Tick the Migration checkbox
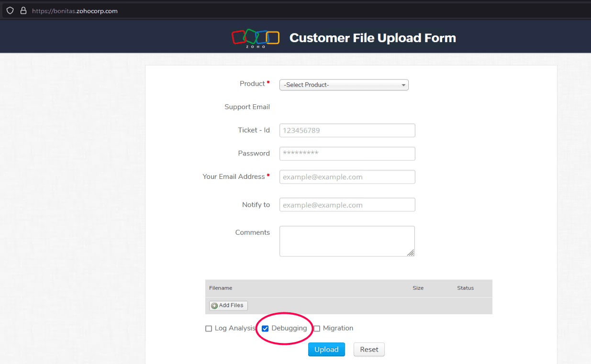591x364 pixels. click(x=317, y=329)
